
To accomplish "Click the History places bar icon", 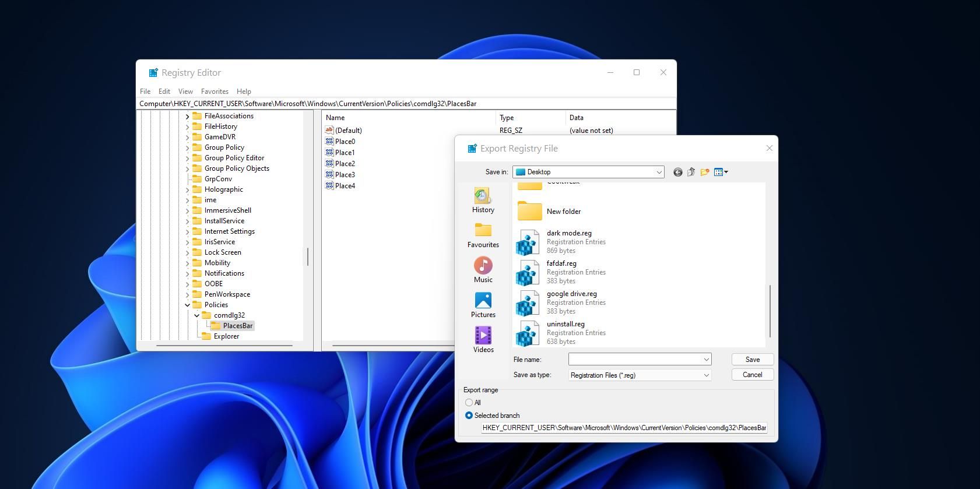I will (483, 196).
